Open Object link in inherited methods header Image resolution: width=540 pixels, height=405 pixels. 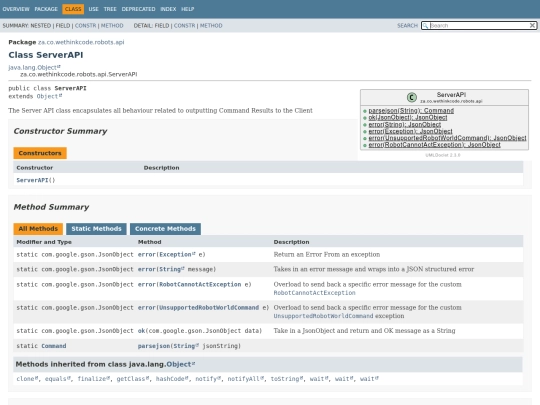(x=180, y=364)
